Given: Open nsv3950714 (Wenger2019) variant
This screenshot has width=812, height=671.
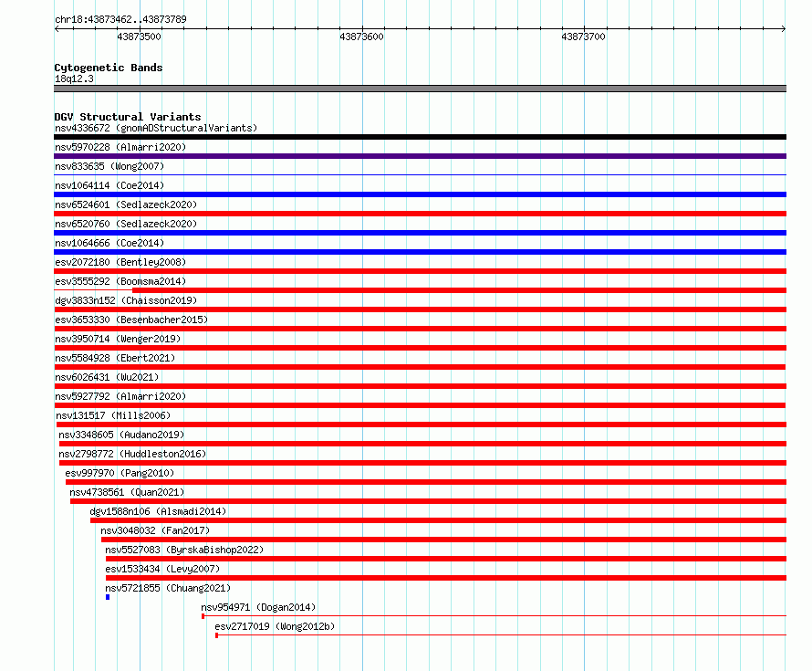Looking at the screenshot, I should tap(118, 339).
